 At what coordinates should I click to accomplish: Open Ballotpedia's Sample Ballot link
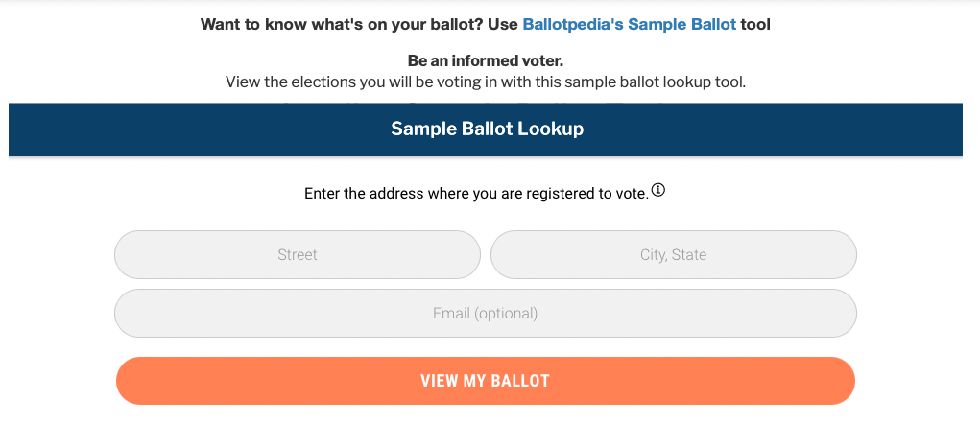click(x=629, y=24)
